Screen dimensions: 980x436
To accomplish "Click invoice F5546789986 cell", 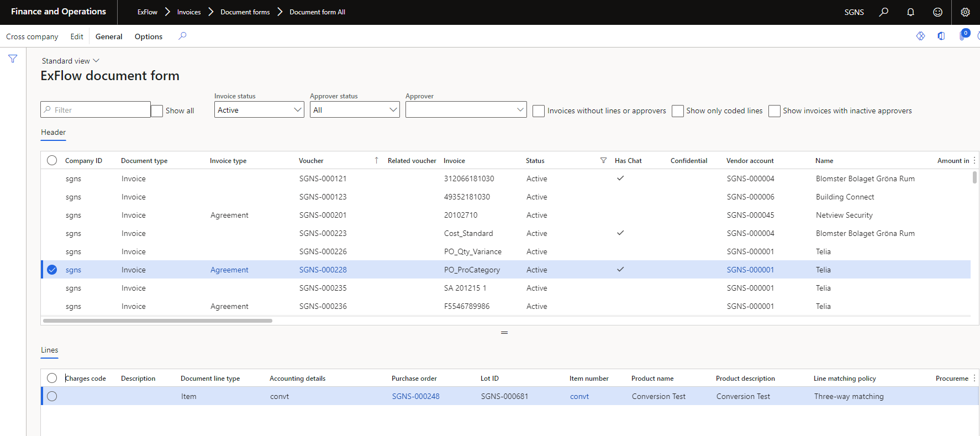I will click(x=467, y=306).
